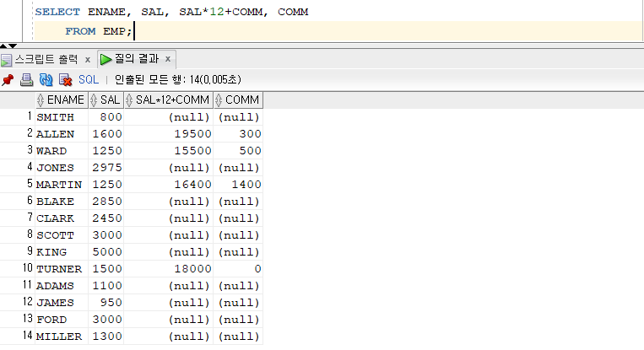Viewport: 644px width, 350px height.
Task: Click the value 18000 in TURNER's row
Action: [169, 269]
